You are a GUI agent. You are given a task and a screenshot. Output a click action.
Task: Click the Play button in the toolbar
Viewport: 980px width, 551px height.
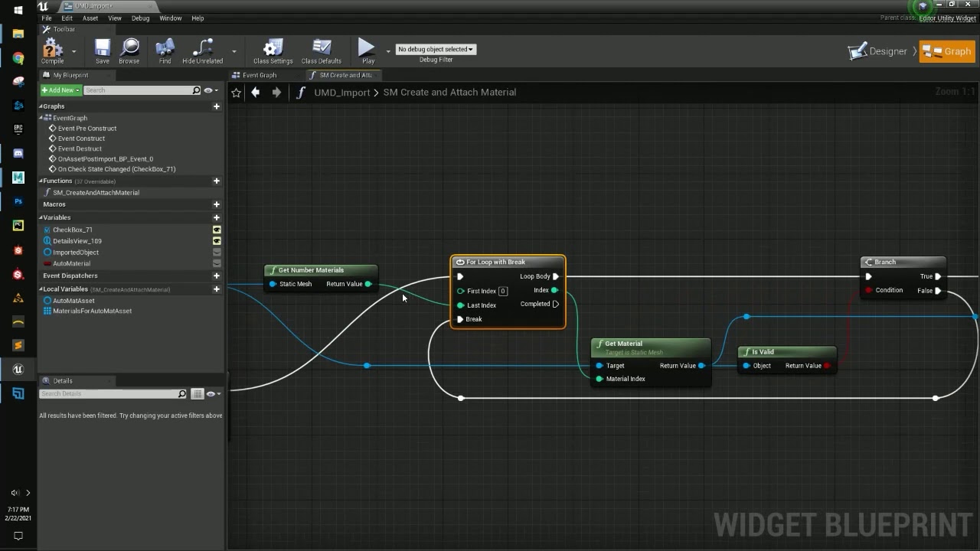coord(367,51)
